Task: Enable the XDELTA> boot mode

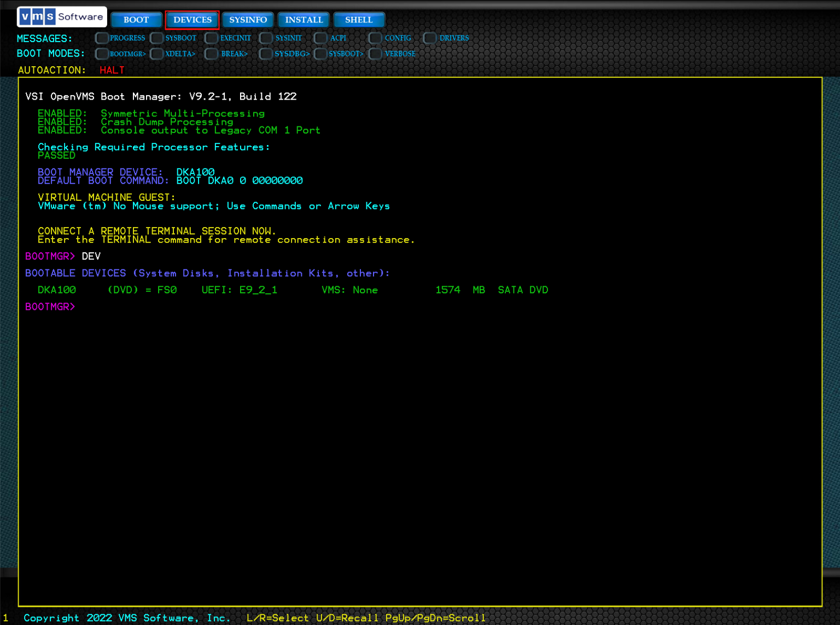Action: point(156,54)
